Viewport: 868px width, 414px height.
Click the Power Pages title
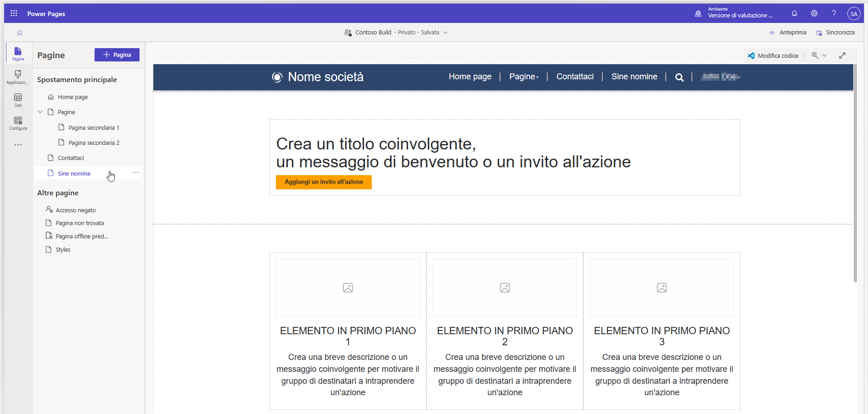point(46,14)
